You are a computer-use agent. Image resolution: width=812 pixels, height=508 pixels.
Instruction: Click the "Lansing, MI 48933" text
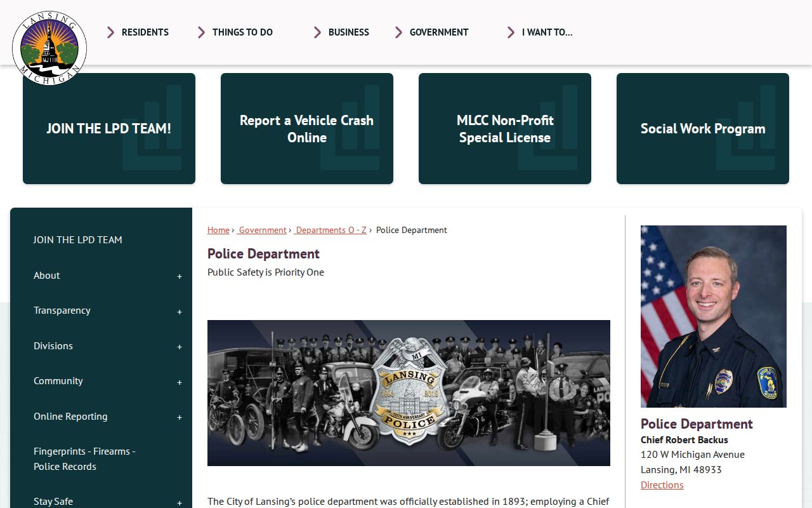[681, 470]
